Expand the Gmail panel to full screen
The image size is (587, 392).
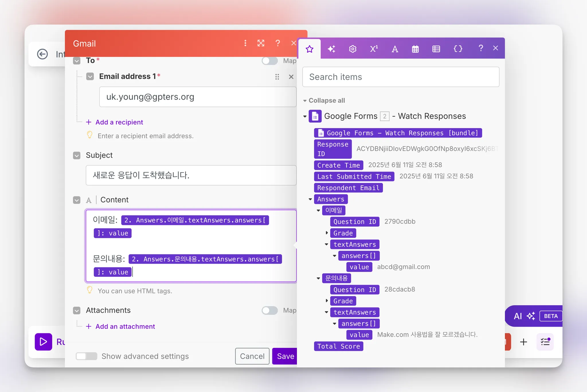261,43
